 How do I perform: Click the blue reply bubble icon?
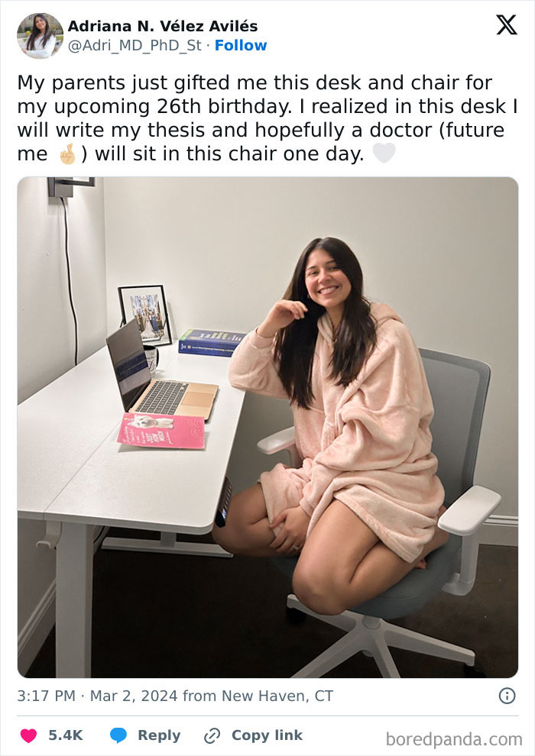[x=118, y=735]
